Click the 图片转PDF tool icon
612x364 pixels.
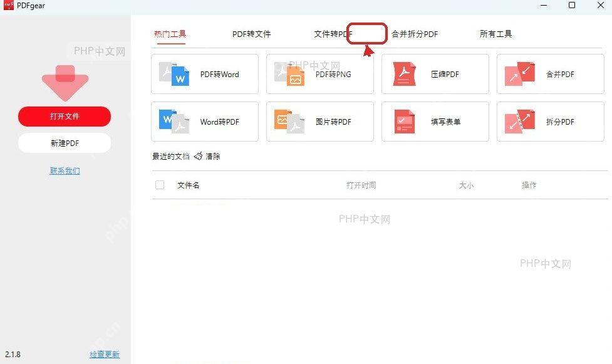click(289, 122)
